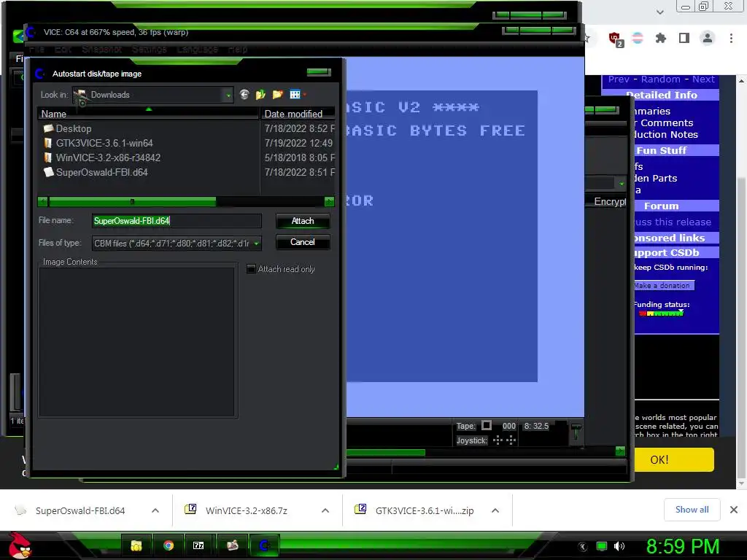Expand options for SuperOswald-FBI.d64 download
This screenshot has height=560, width=747.
[155, 510]
